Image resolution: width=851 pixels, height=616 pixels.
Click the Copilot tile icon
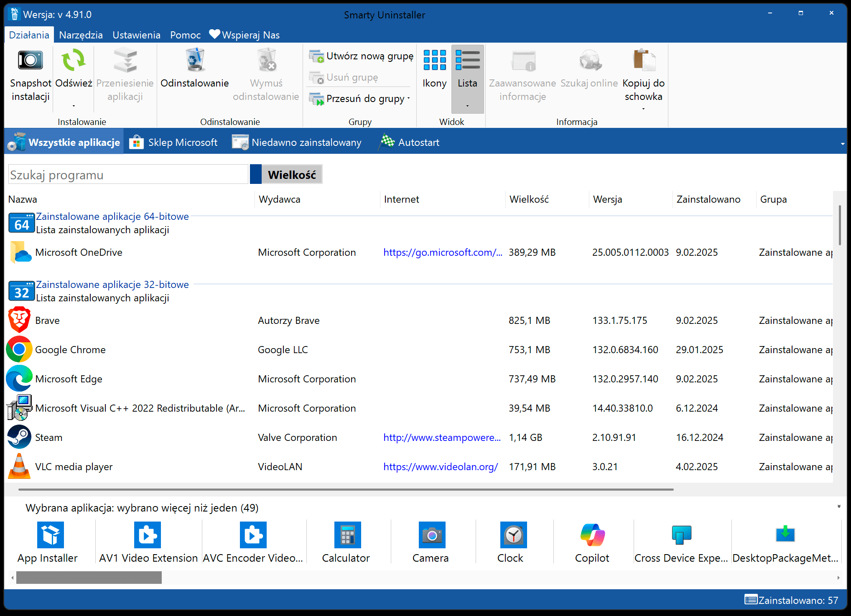pyautogui.click(x=593, y=535)
